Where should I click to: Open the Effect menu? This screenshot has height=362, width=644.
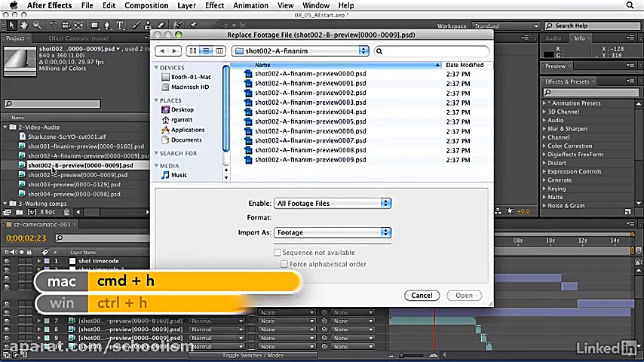[x=214, y=5]
